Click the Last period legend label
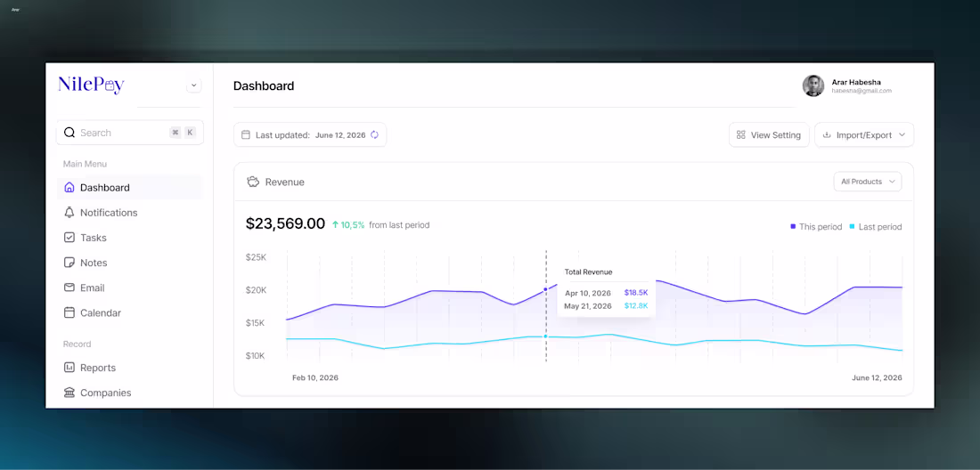This screenshot has width=980, height=470. click(x=880, y=227)
